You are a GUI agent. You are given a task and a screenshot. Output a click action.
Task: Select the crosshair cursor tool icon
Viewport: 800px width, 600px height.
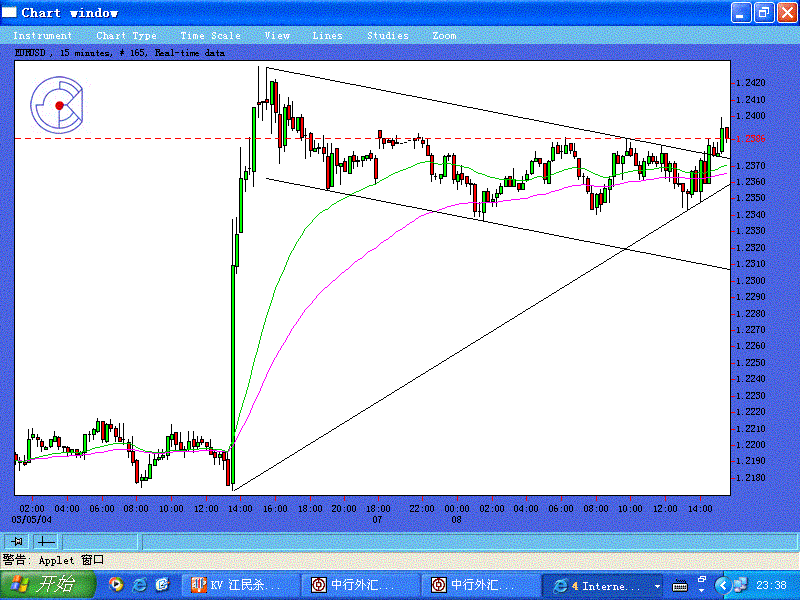point(46,541)
